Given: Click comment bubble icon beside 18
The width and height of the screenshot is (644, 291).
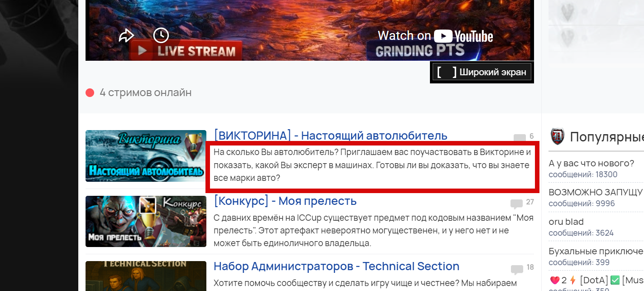Looking at the screenshot, I should (517, 269).
